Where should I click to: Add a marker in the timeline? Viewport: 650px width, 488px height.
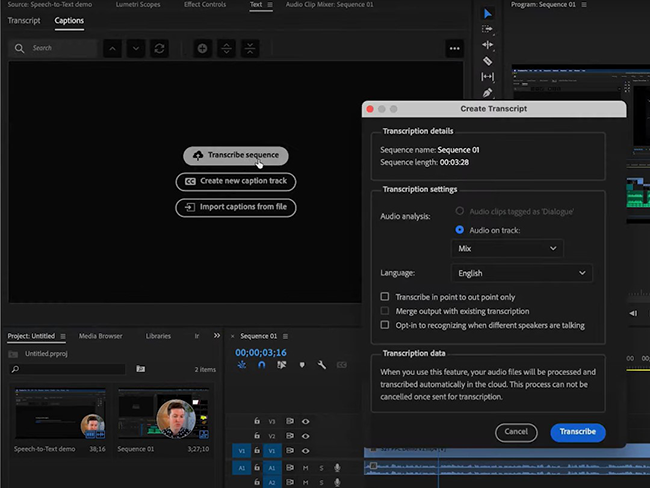point(302,365)
